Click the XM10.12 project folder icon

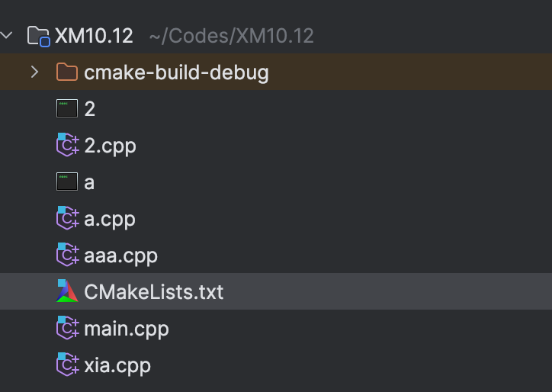pyautogui.click(x=38, y=36)
